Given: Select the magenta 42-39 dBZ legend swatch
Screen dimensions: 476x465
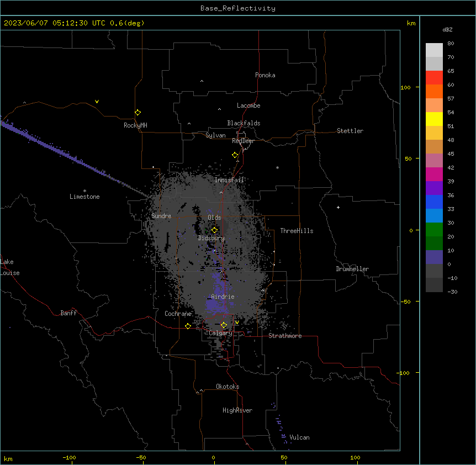Looking at the screenshot, I should coord(434,174).
